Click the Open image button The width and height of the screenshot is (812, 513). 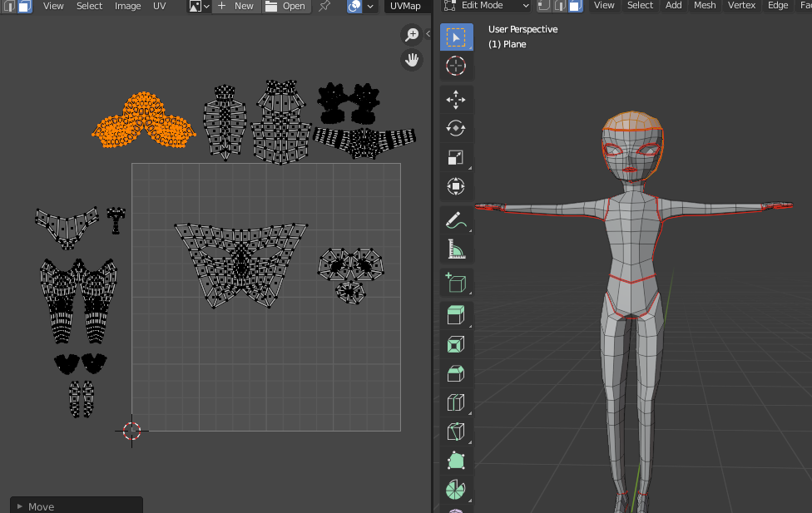[x=286, y=6]
